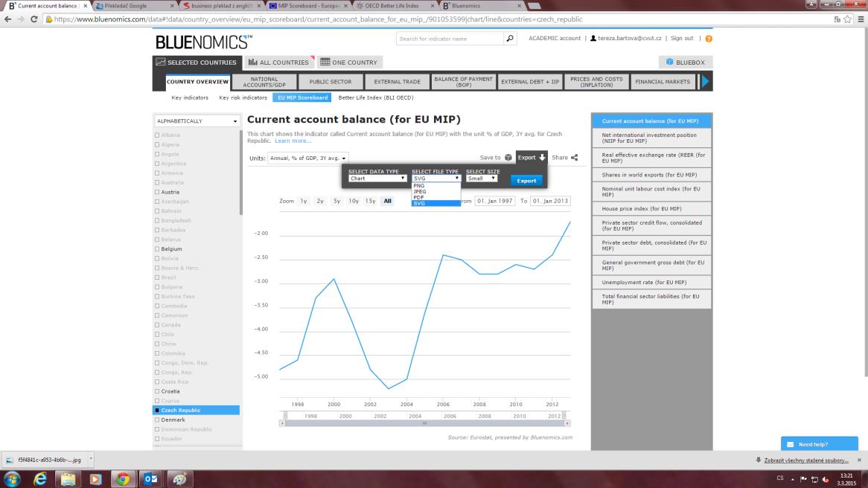Click the indicator search field
This screenshot has width=868, height=488.
(450, 39)
